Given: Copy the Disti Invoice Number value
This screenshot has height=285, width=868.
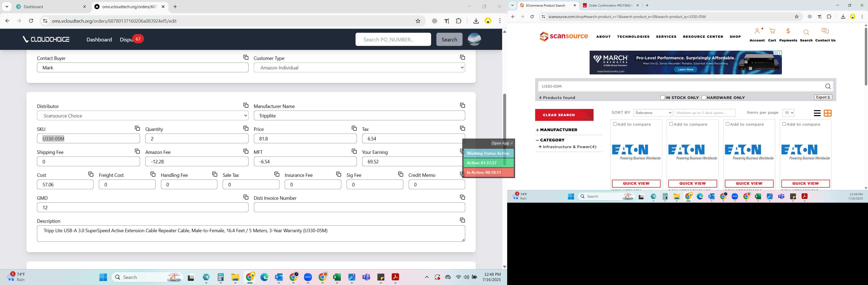Looking at the screenshot, I should click(462, 197).
